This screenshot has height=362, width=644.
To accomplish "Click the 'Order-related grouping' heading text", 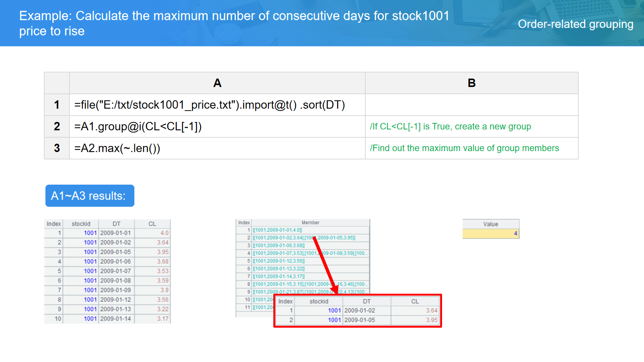I will [575, 24].
